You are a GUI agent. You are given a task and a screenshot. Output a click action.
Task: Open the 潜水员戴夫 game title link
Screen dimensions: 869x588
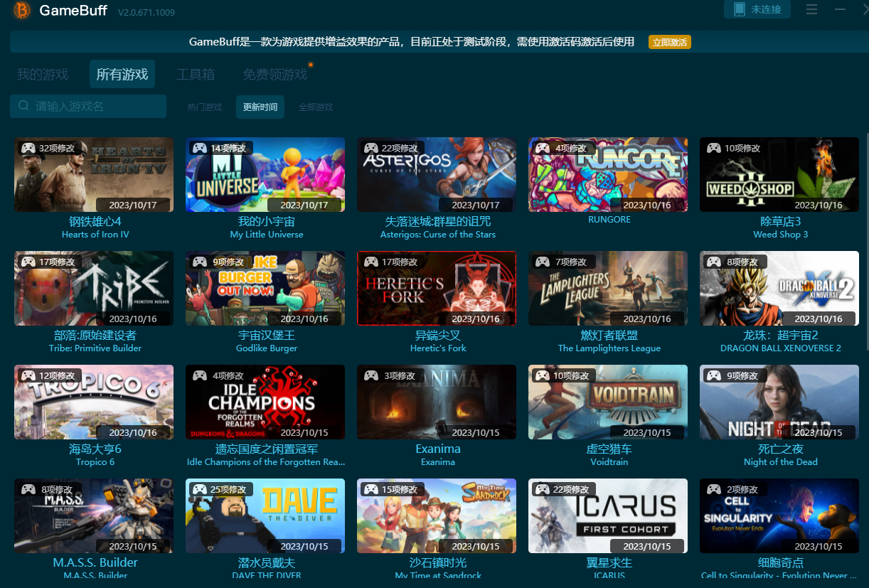pyautogui.click(x=267, y=562)
